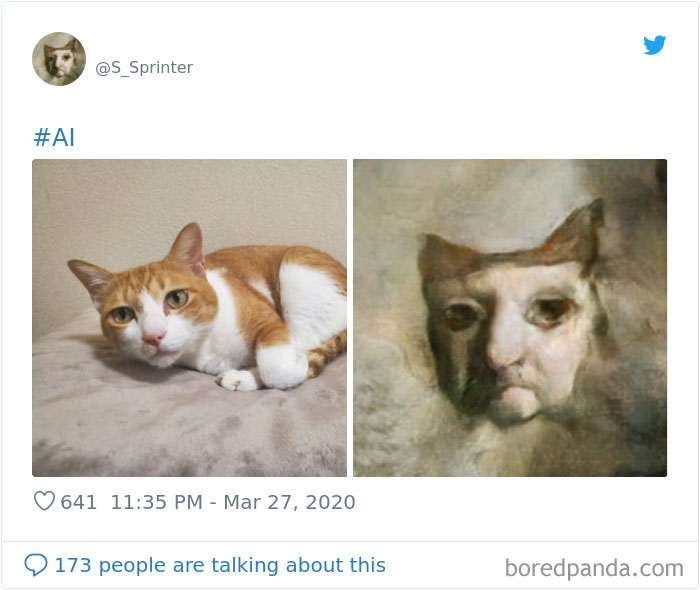Open the S_Sprinter profile avatar

coord(59,59)
